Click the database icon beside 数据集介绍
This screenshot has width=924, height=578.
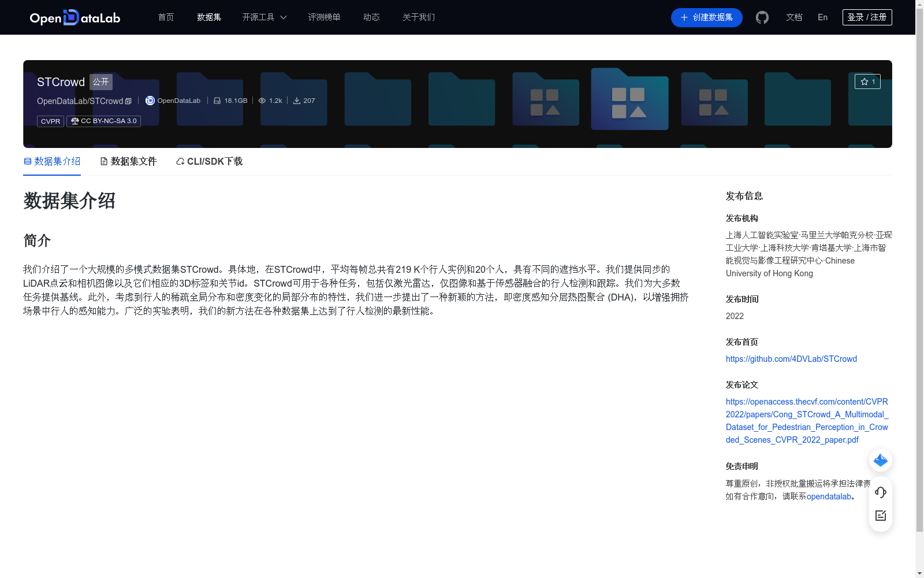pos(28,161)
